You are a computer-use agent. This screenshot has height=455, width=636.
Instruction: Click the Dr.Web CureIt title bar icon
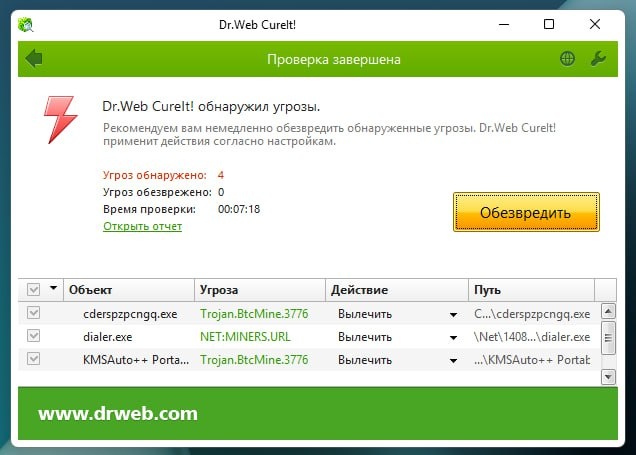pos(26,25)
